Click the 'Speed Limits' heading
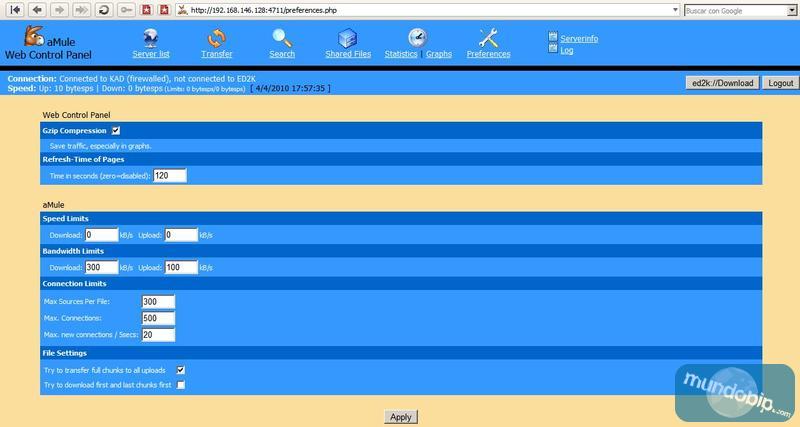 pyautogui.click(x=65, y=218)
